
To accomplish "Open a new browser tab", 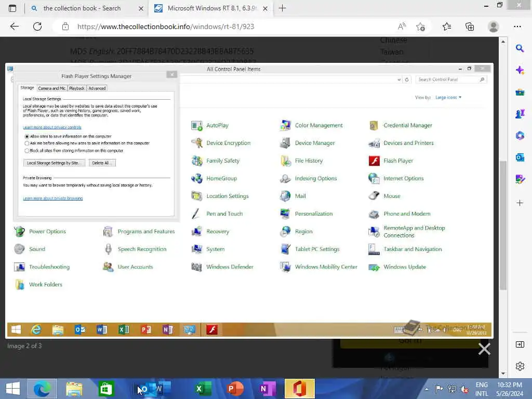I will 282,8.
